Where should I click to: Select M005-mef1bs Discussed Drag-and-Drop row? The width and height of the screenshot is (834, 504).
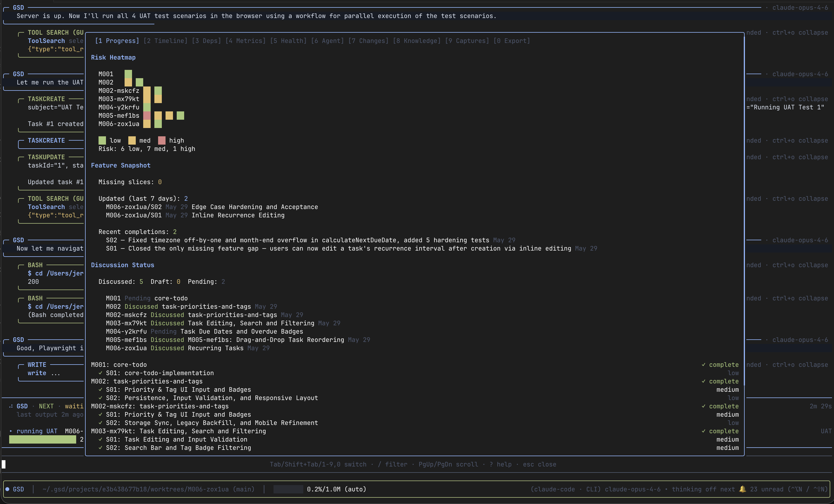(x=238, y=340)
